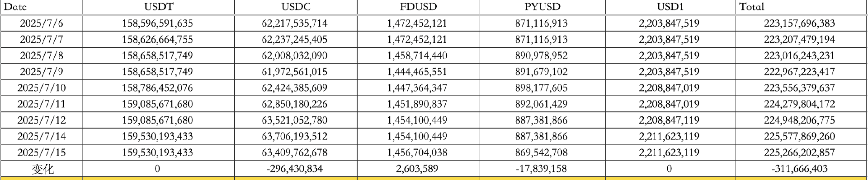
Task: Click the PYUSD header cell
Action: click(542, 7)
